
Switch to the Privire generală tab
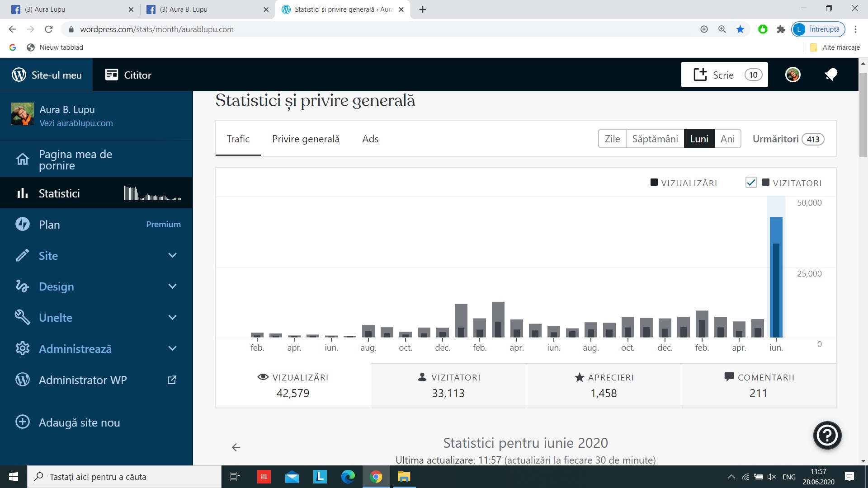pyautogui.click(x=306, y=139)
